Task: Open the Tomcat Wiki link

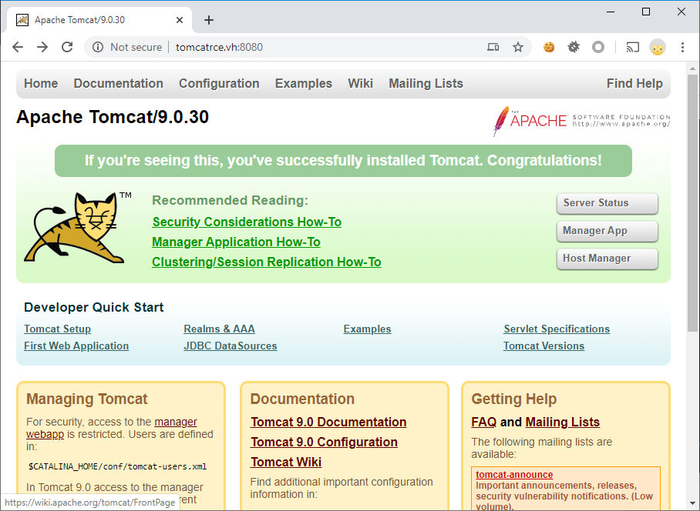Action: click(x=286, y=462)
